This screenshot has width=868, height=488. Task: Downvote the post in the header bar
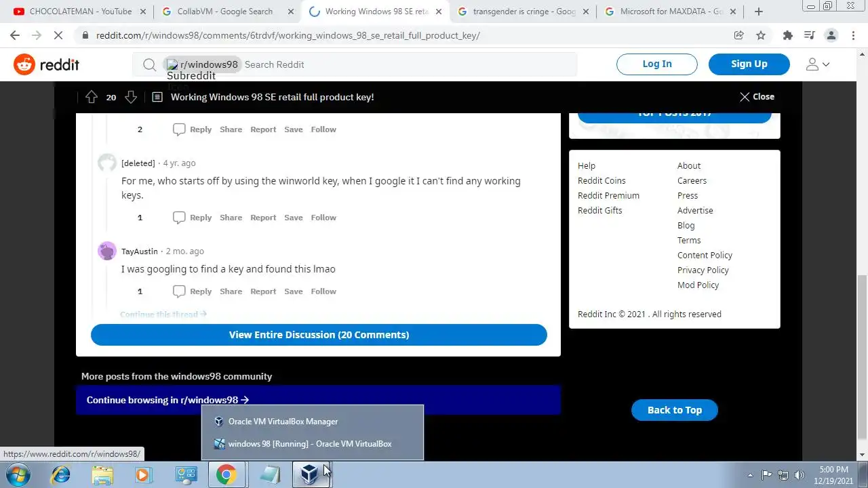(x=131, y=97)
